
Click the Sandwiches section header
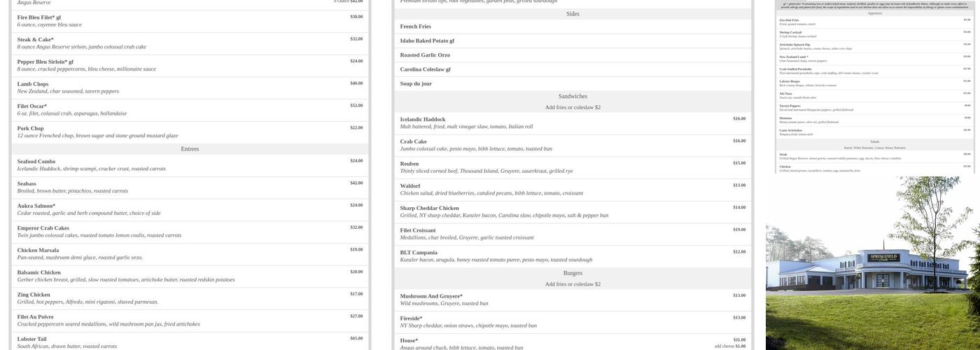(573, 97)
